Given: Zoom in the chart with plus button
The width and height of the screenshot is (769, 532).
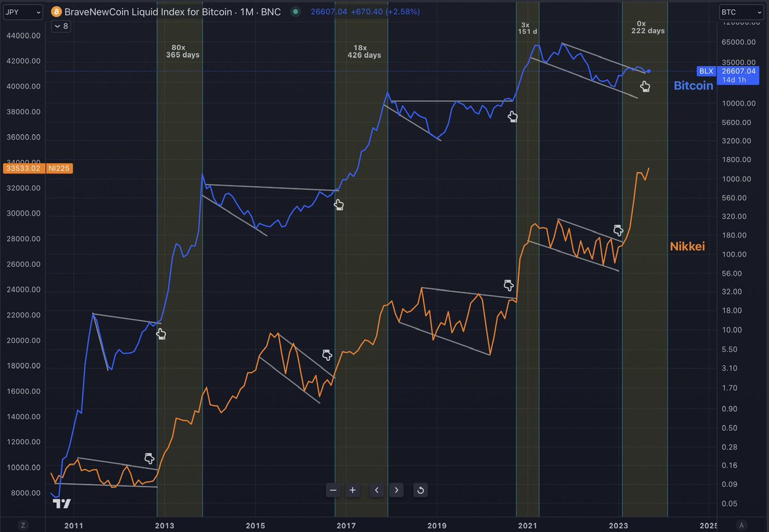Looking at the screenshot, I should click(352, 490).
